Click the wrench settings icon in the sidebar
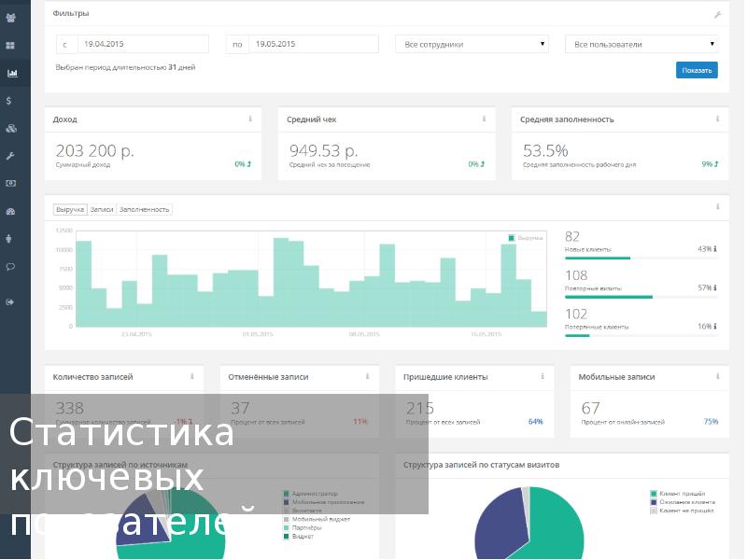The height and width of the screenshot is (560, 747). [10, 156]
